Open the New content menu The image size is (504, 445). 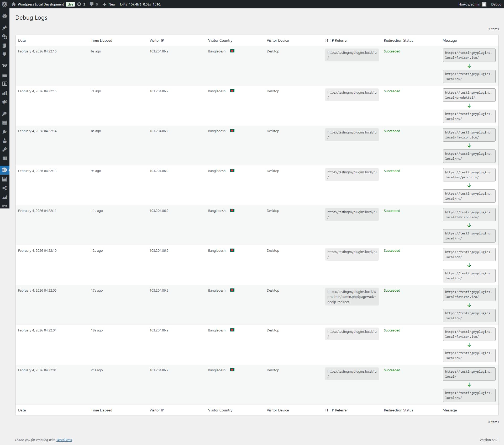[x=109, y=4]
